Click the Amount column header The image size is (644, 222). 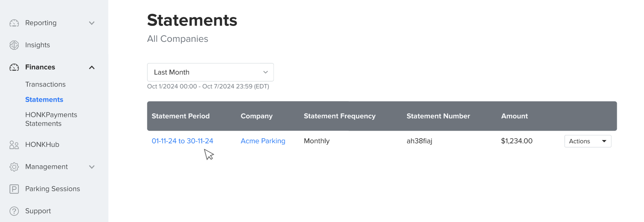click(x=514, y=116)
